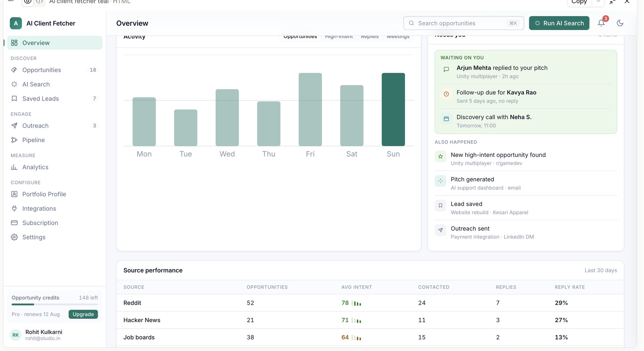Open Opportunities via its sidebar icon

click(x=14, y=70)
